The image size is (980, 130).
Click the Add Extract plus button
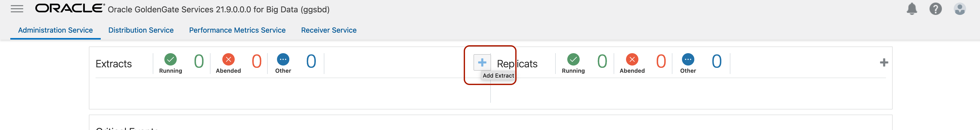click(482, 62)
